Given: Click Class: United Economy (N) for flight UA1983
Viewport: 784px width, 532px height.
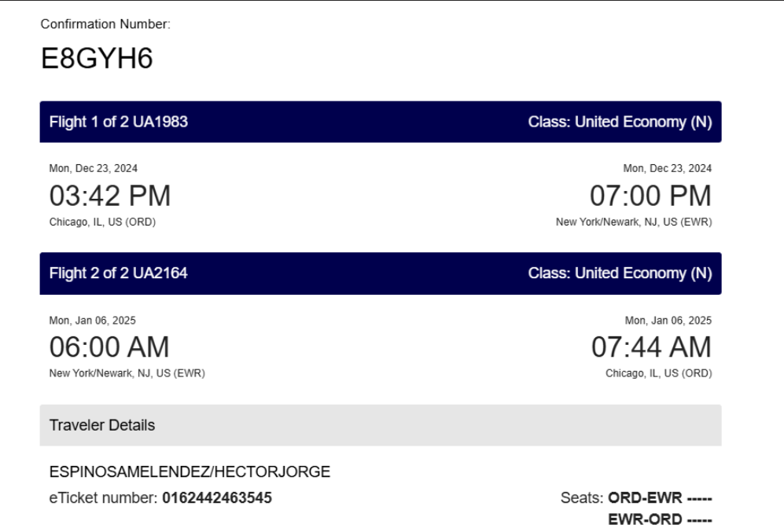Looking at the screenshot, I should point(620,122).
